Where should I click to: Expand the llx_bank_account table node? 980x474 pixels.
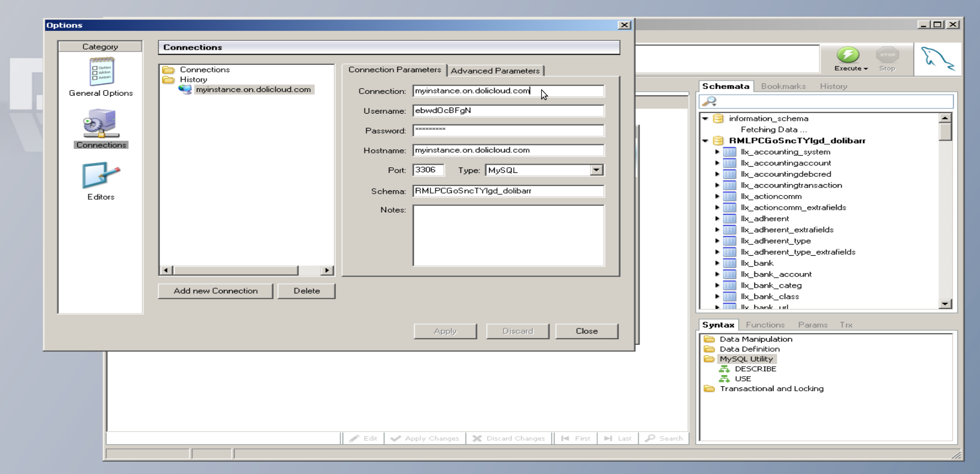[x=717, y=274]
